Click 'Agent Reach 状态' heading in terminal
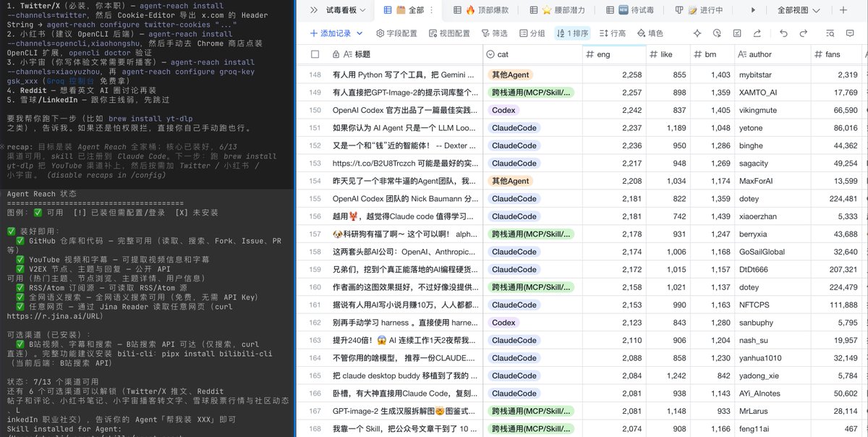The width and height of the screenshot is (868, 437). [x=42, y=195]
